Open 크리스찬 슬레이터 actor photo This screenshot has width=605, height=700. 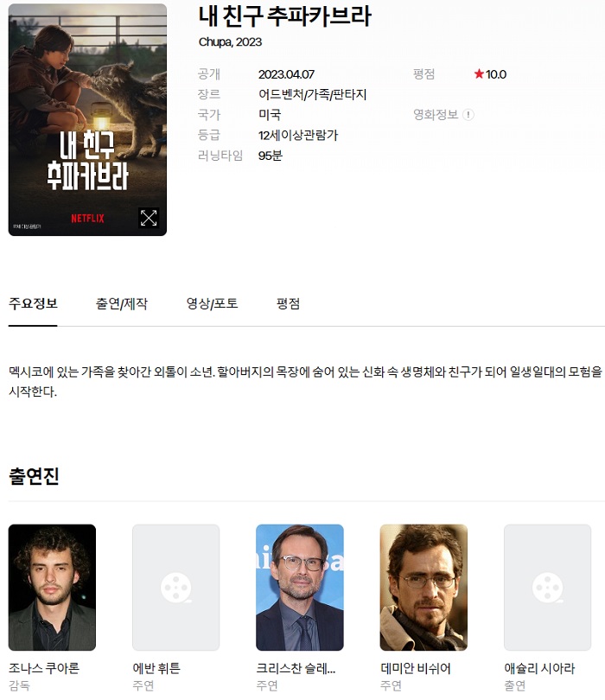click(300, 588)
